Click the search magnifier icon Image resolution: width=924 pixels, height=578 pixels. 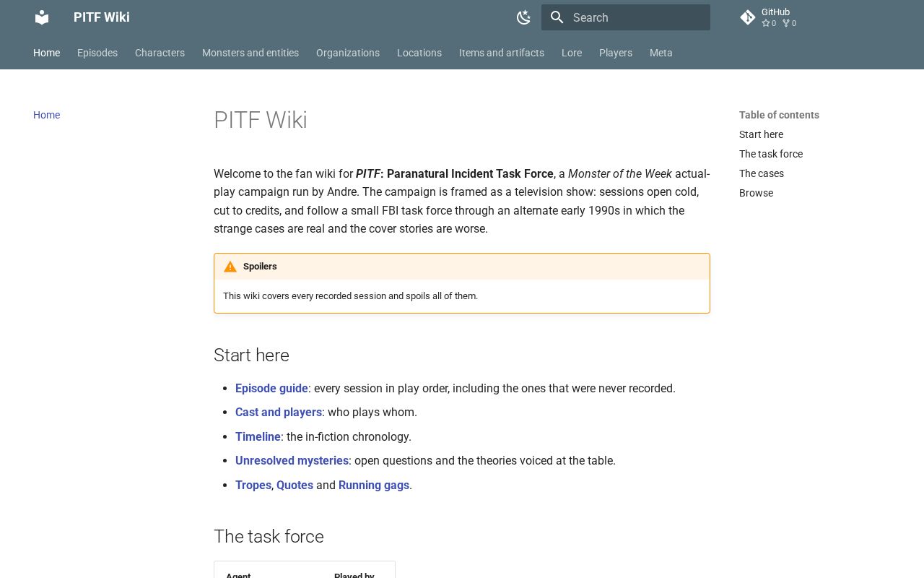click(557, 17)
